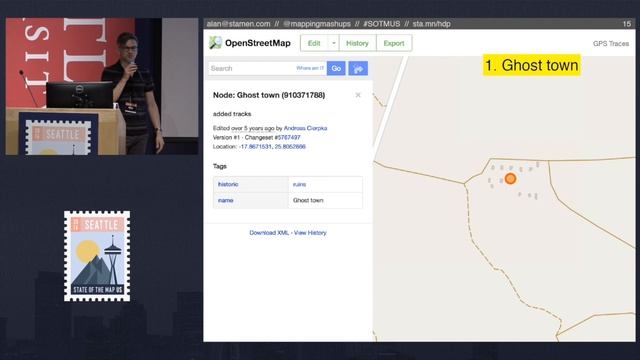Click the speaker video thumbnail
Viewport: 640px width, 360px height.
coord(102,86)
